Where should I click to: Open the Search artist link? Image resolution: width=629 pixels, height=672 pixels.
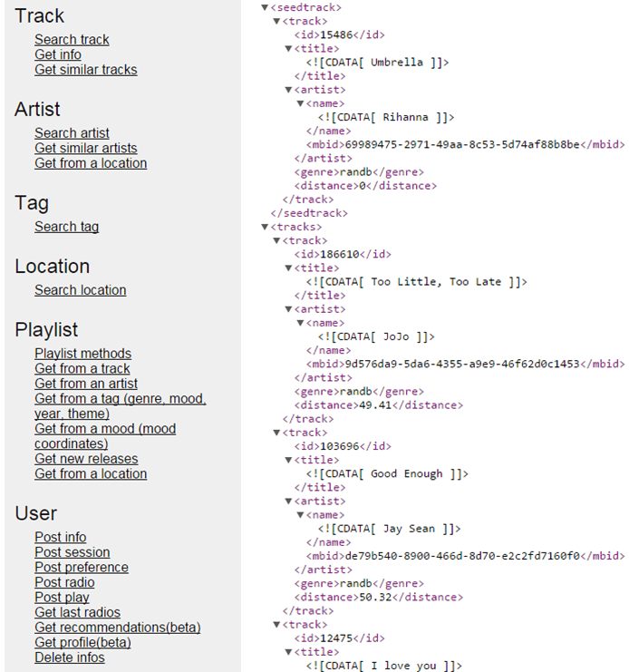tap(73, 133)
